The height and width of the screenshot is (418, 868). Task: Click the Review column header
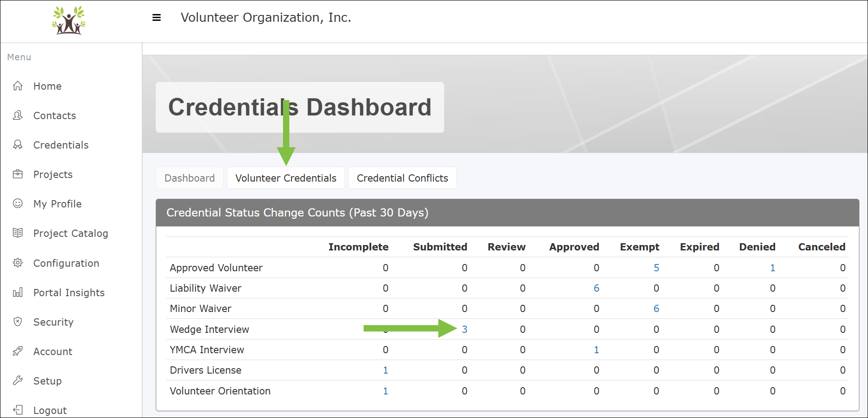(507, 247)
